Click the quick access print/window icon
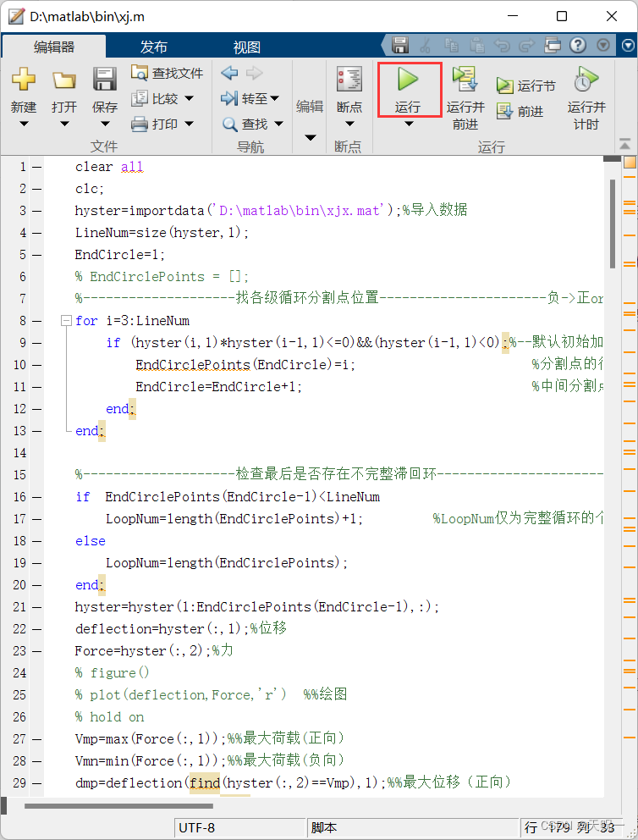This screenshot has width=638, height=840. click(553, 45)
